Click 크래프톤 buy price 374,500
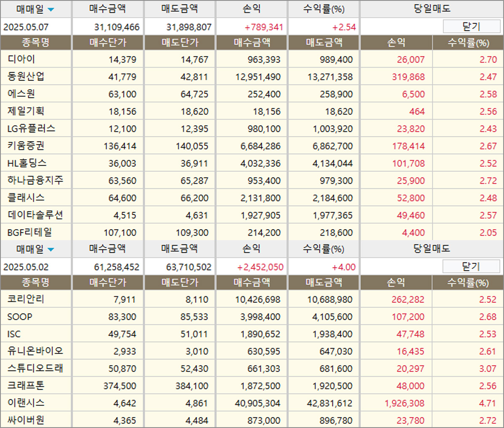The height and width of the screenshot is (428, 504). [120, 386]
